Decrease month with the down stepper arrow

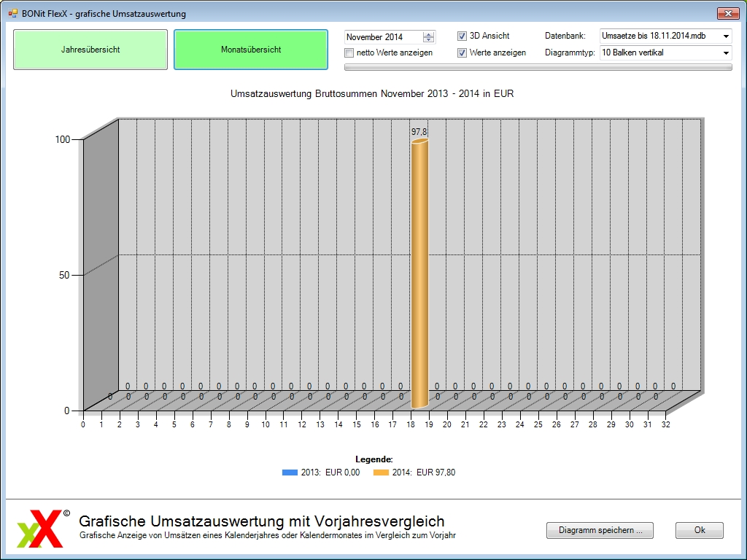(429, 40)
